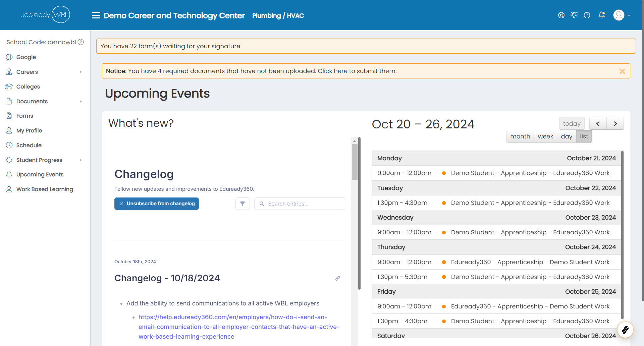Go to previous calendar week
The width and height of the screenshot is (644, 346).
tap(598, 123)
